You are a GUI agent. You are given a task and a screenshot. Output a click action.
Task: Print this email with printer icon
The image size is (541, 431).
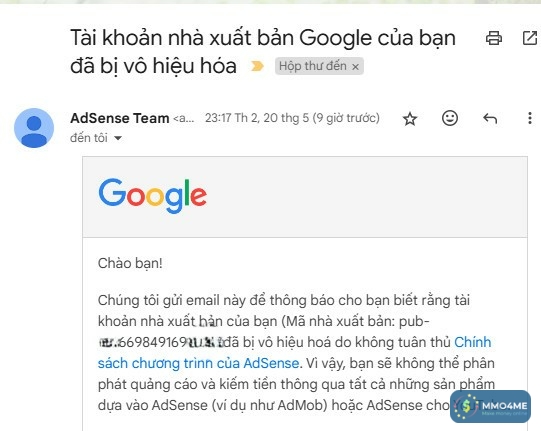click(x=493, y=38)
